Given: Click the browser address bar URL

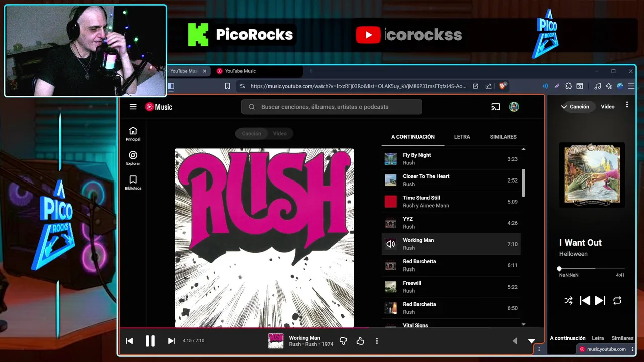Looking at the screenshot, I should (x=358, y=86).
